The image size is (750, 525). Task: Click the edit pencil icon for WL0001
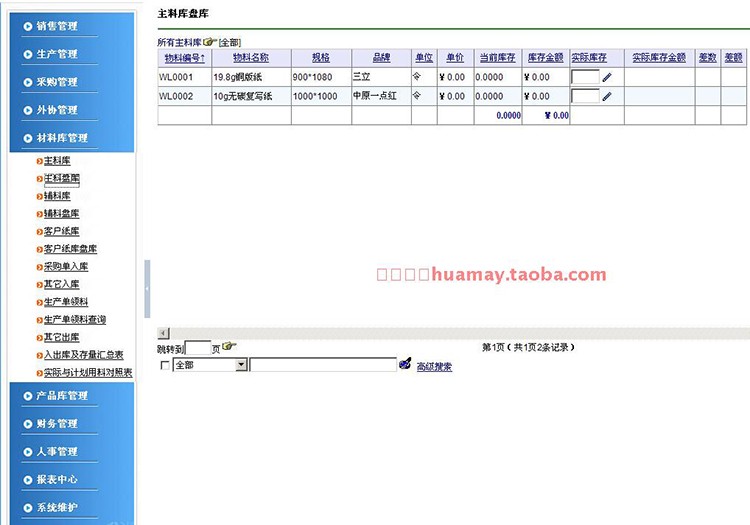607,77
